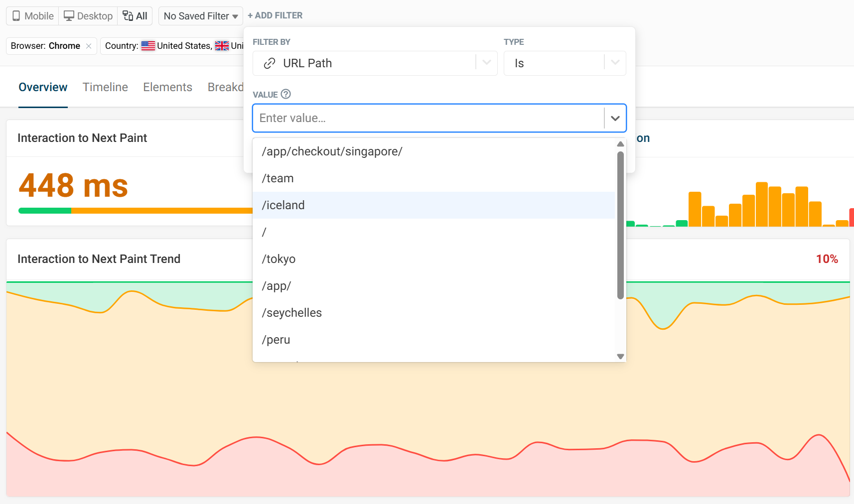Click the Enter value input field
Screen dimensions: 854x504
428,118
